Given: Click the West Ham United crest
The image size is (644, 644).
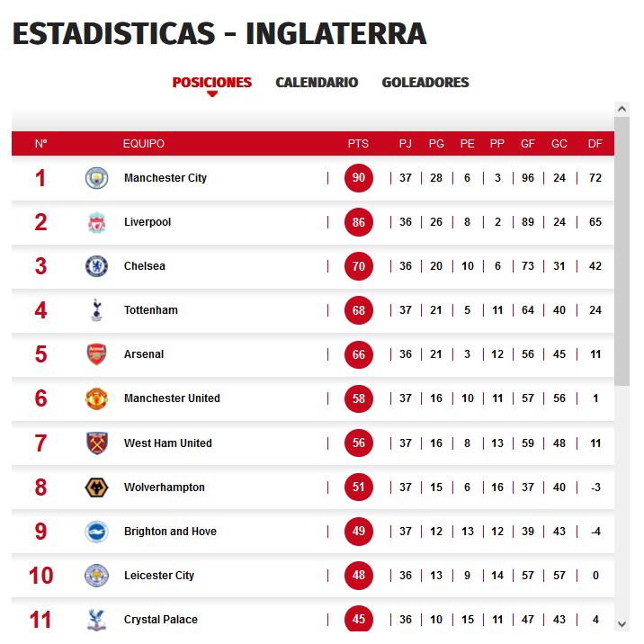Looking at the screenshot, I should point(96,443).
